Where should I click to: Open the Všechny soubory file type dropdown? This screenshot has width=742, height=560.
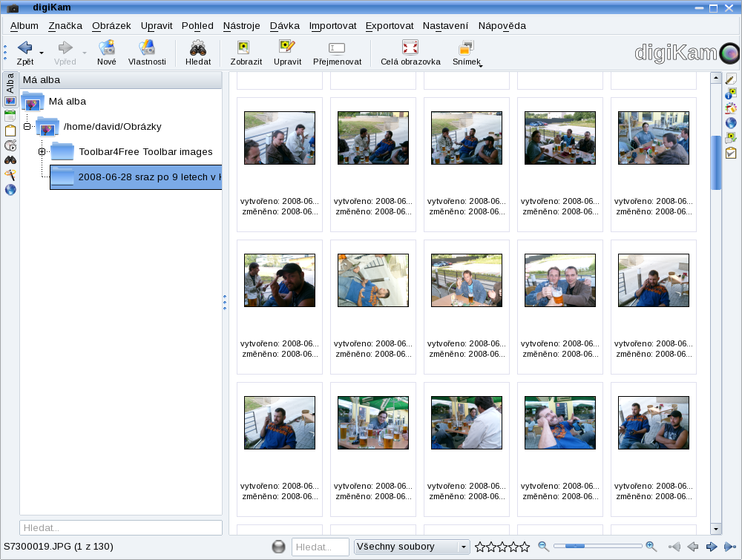click(x=412, y=547)
